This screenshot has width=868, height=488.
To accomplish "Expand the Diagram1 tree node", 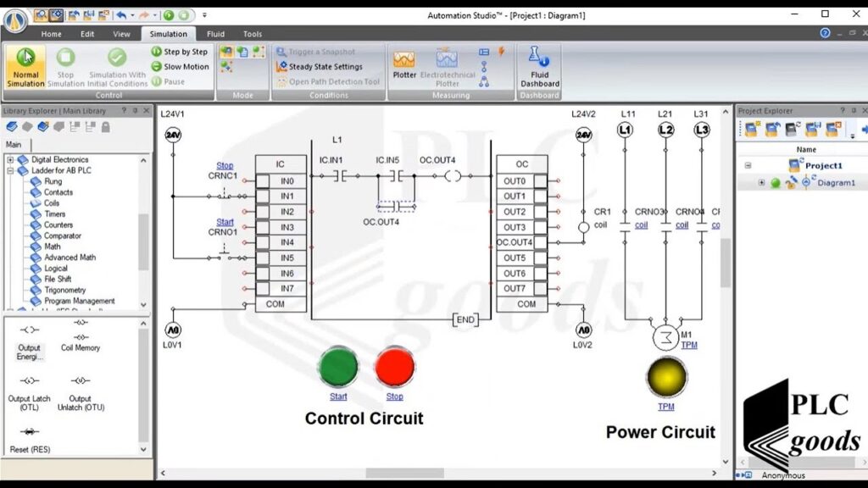I will [x=761, y=182].
